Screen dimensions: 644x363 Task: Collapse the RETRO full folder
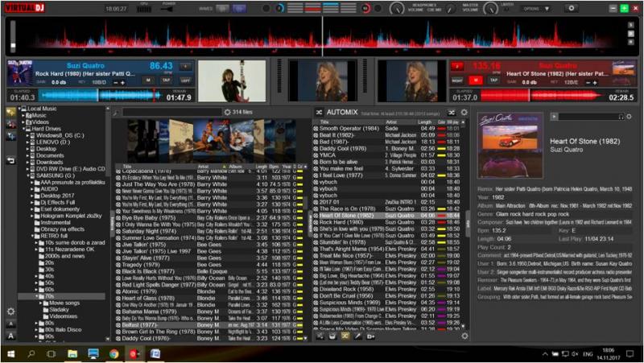(x=32, y=236)
